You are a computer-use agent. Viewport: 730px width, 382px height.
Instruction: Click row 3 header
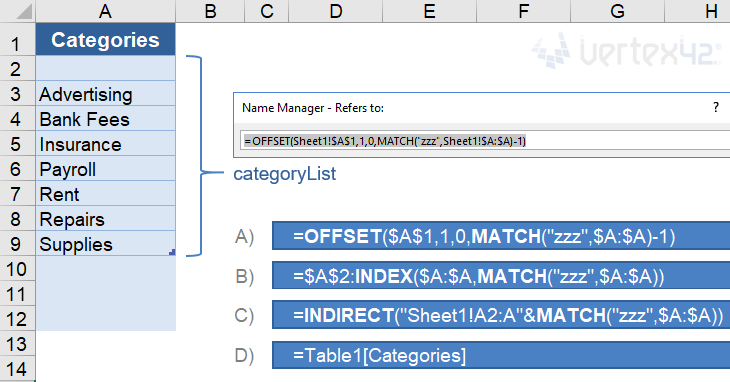17,94
